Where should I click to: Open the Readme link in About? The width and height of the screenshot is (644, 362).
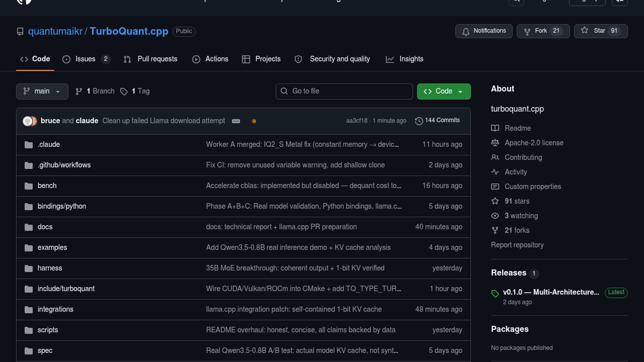(518, 128)
